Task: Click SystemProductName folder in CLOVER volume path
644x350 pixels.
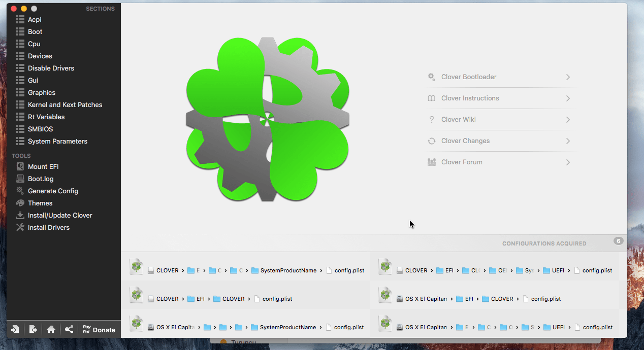Action: pos(284,270)
